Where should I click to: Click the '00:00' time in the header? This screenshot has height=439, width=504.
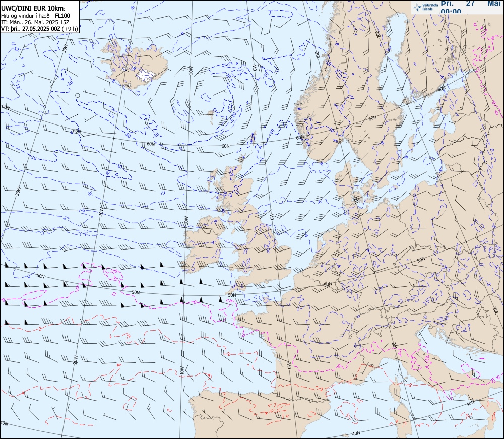(x=451, y=11)
